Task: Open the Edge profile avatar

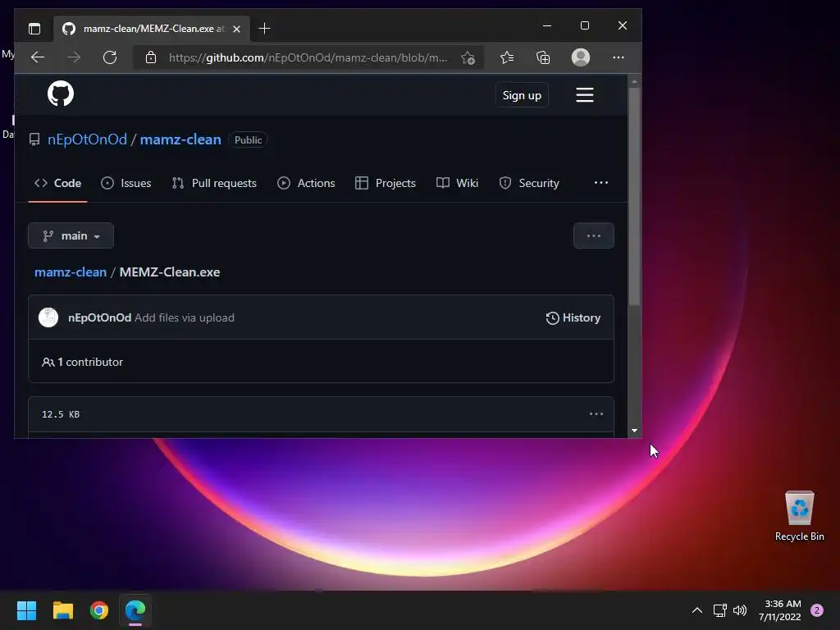Action: click(x=581, y=57)
